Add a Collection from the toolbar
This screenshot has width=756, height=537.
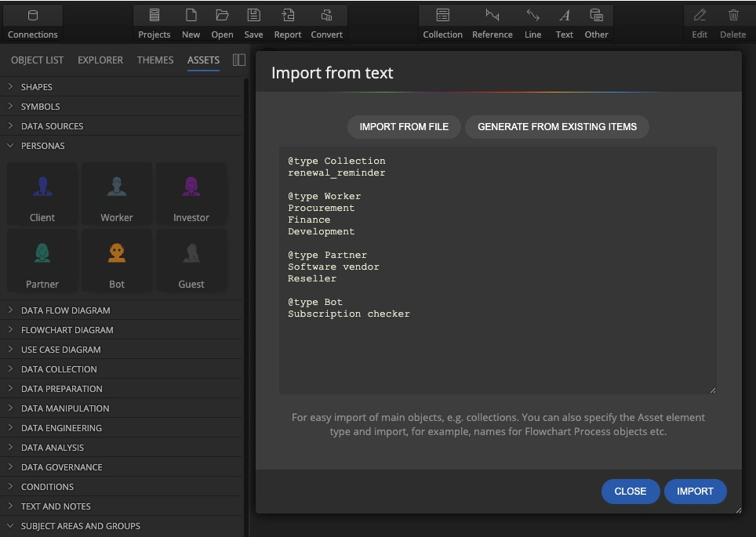tap(442, 16)
